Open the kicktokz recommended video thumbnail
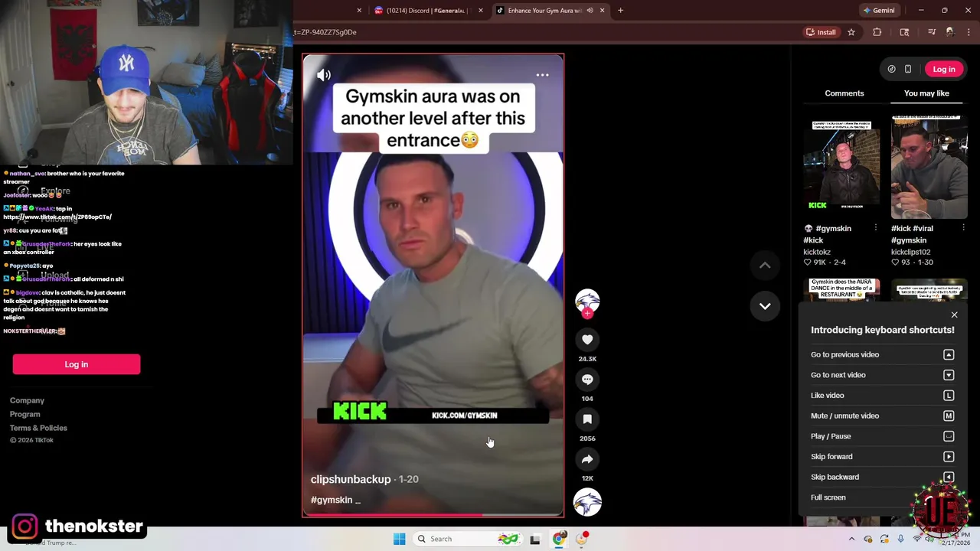The height and width of the screenshot is (551, 980). point(841,167)
